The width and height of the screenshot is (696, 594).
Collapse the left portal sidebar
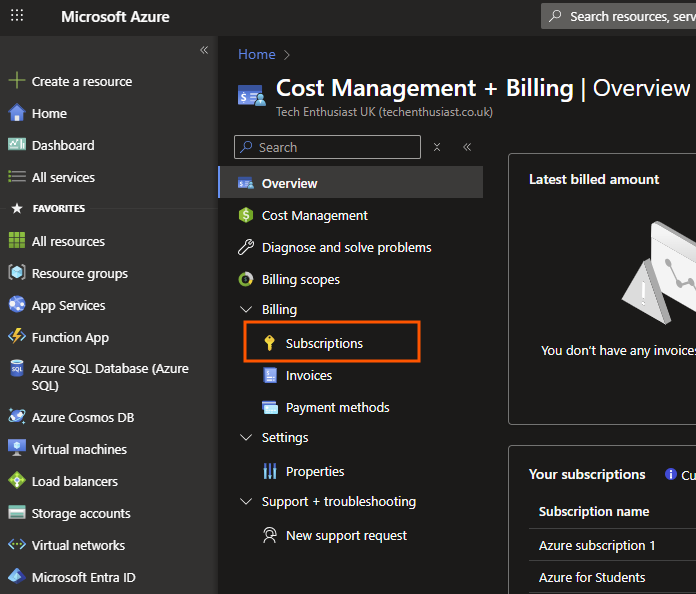(x=204, y=50)
